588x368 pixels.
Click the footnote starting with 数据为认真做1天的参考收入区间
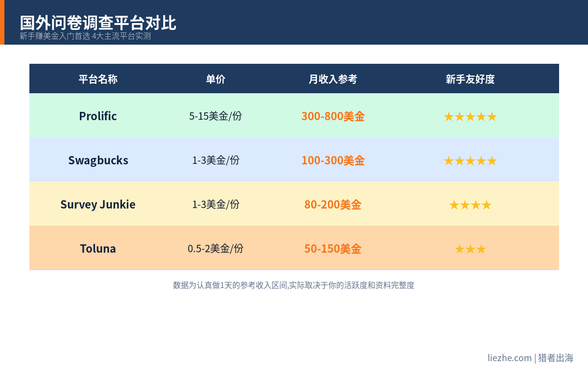tap(294, 285)
